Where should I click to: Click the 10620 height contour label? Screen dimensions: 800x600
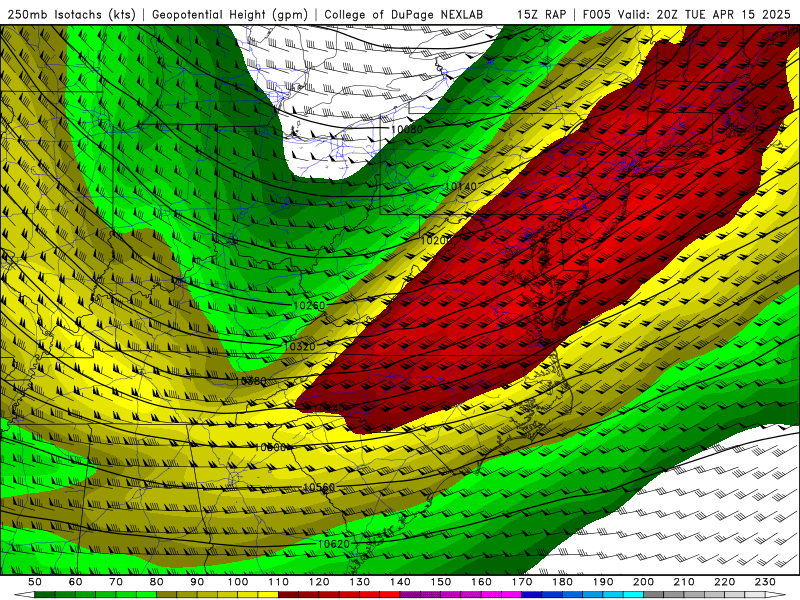334,544
